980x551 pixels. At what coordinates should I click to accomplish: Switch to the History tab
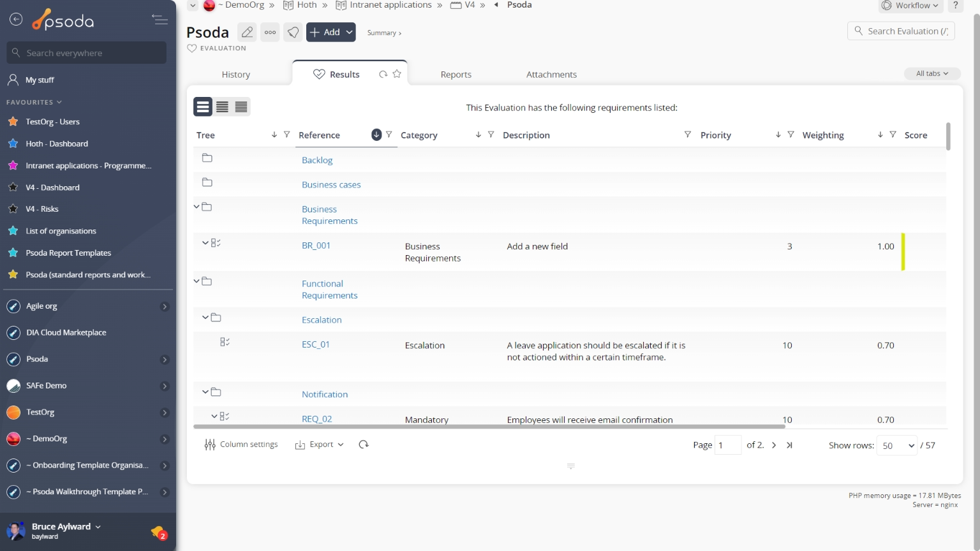point(236,75)
